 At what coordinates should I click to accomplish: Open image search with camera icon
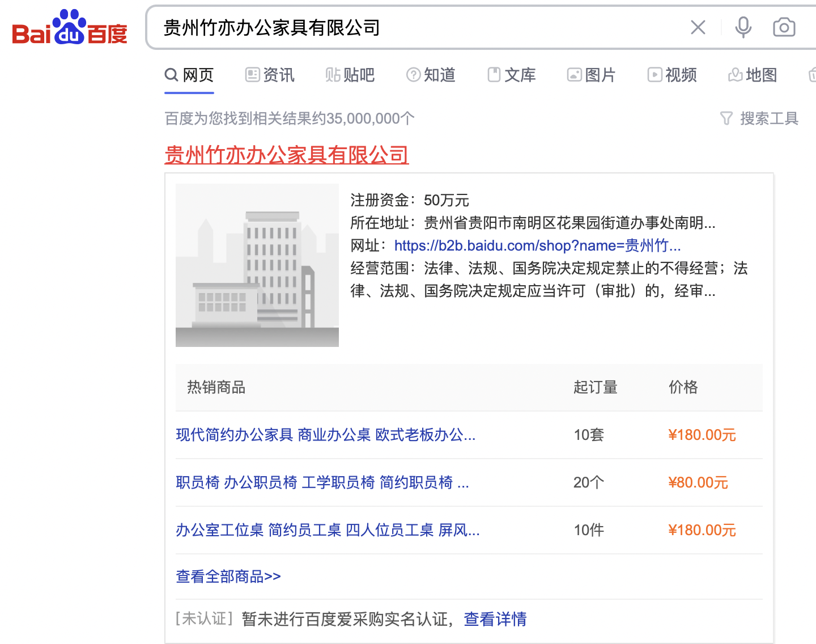coord(784,27)
